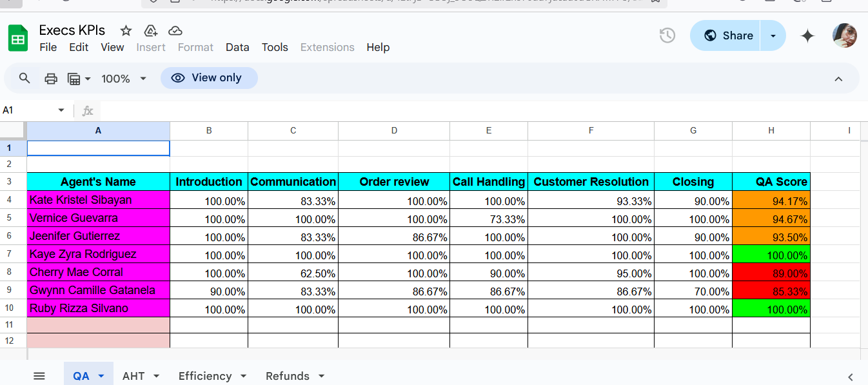Click the View only button
This screenshot has width=868, height=385.
coord(209,78)
